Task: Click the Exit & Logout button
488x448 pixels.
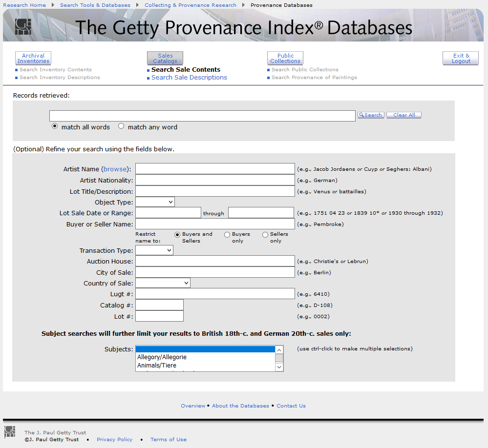Action: (x=461, y=58)
